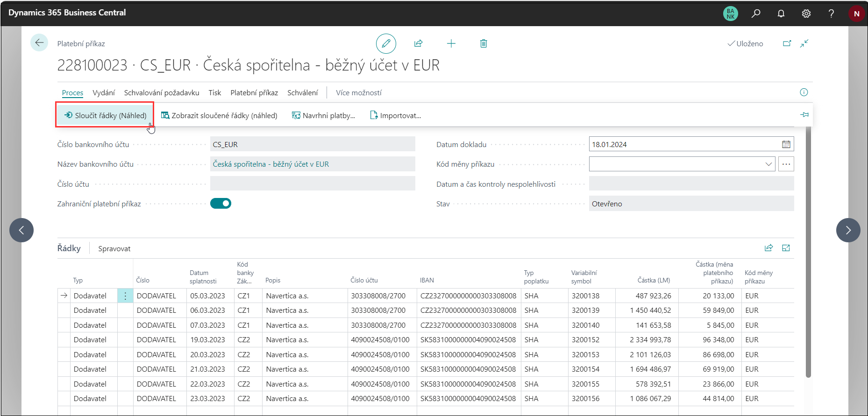Screen dimensions: 868x416
Task: Sort by Datum splatnosti column header
Action: (x=203, y=277)
